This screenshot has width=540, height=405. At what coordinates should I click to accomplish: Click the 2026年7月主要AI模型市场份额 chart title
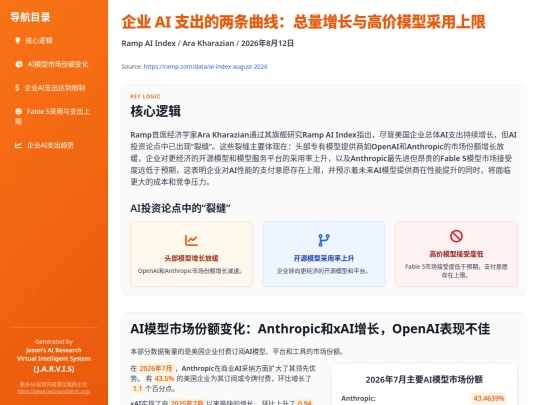(424, 380)
